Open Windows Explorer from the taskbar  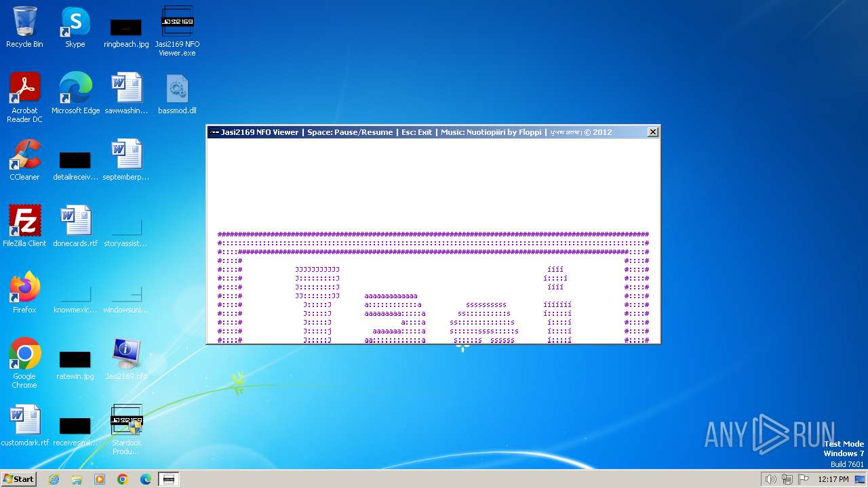[77, 479]
